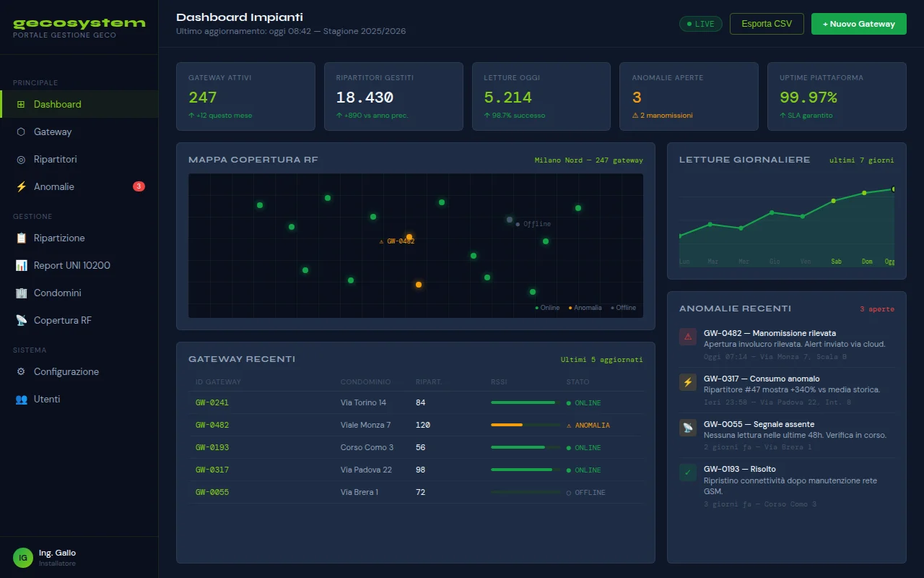Image resolution: width=924 pixels, height=578 pixels.
Task: Click the '2 manomissioni' warning text
Action: (x=663, y=116)
